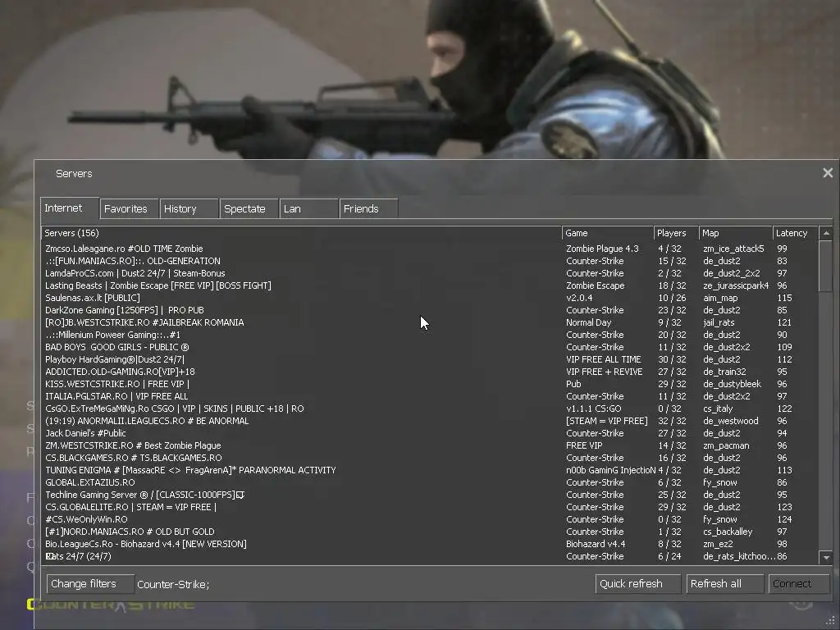Open the History tab
This screenshot has width=840, height=630.
(189, 209)
